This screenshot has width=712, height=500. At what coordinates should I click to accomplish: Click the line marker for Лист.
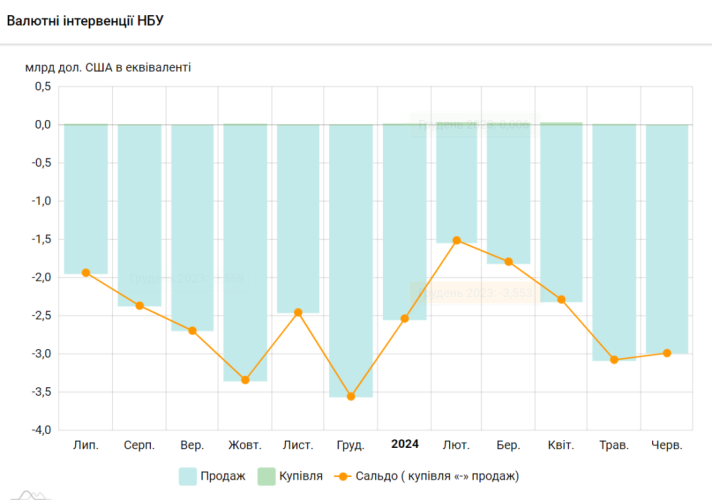pos(298,312)
